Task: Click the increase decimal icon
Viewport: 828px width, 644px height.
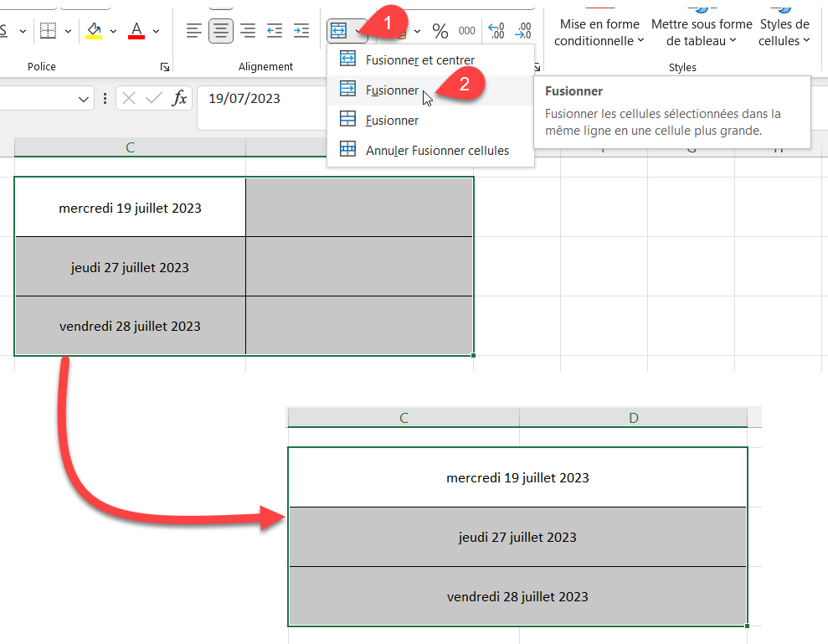Action: 496,31
